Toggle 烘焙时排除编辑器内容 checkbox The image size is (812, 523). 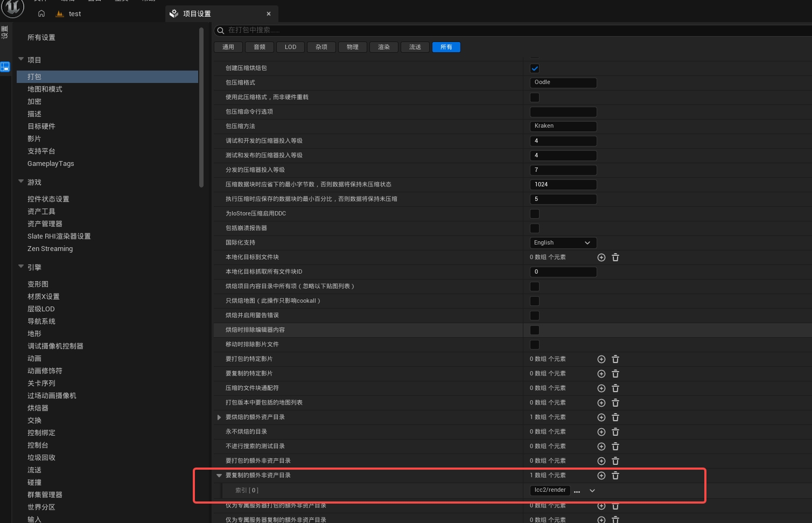pyautogui.click(x=535, y=330)
